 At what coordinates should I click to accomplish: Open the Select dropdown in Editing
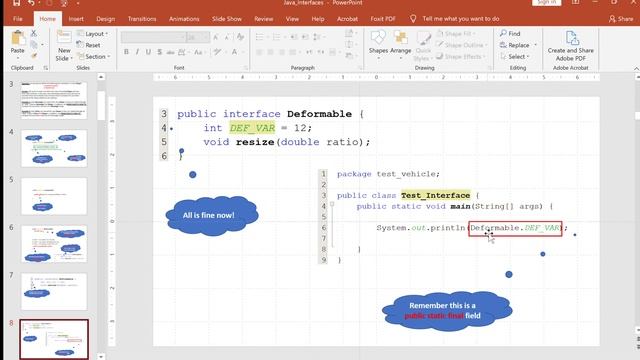(x=515, y=56)
